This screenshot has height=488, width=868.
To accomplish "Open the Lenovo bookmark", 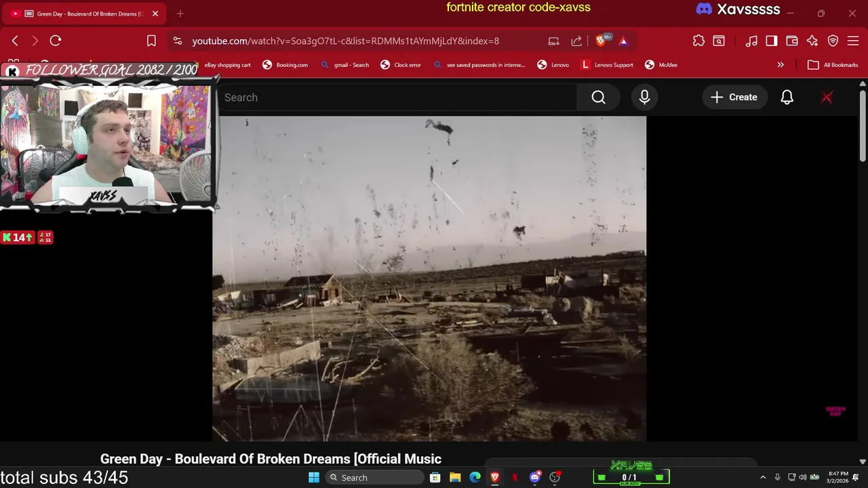I will tap(553, 65).
